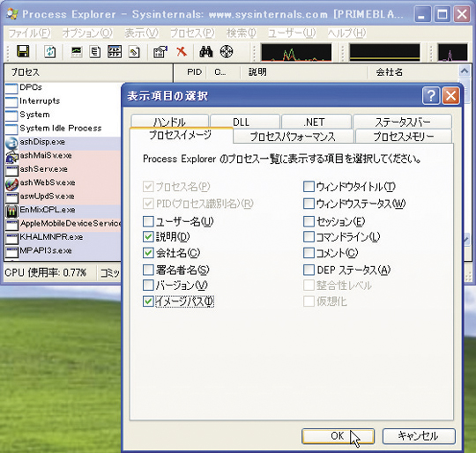This screenshot has height=453, width=476.
Task: Switch to the DLL tab
Action: (245, 122)
